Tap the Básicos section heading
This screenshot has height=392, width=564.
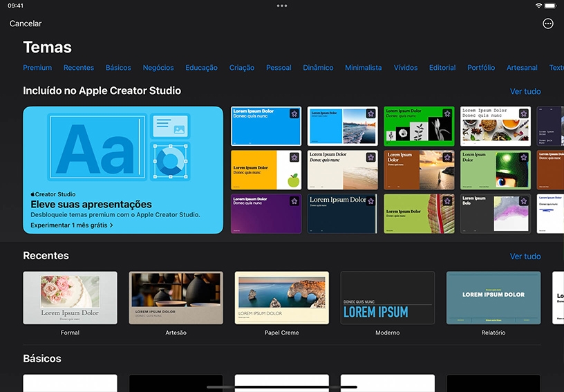(x=42, y=359)
